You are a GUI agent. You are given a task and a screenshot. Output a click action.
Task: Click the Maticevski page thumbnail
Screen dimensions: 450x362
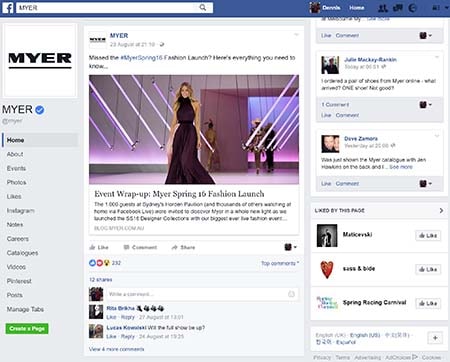[327, 235]
